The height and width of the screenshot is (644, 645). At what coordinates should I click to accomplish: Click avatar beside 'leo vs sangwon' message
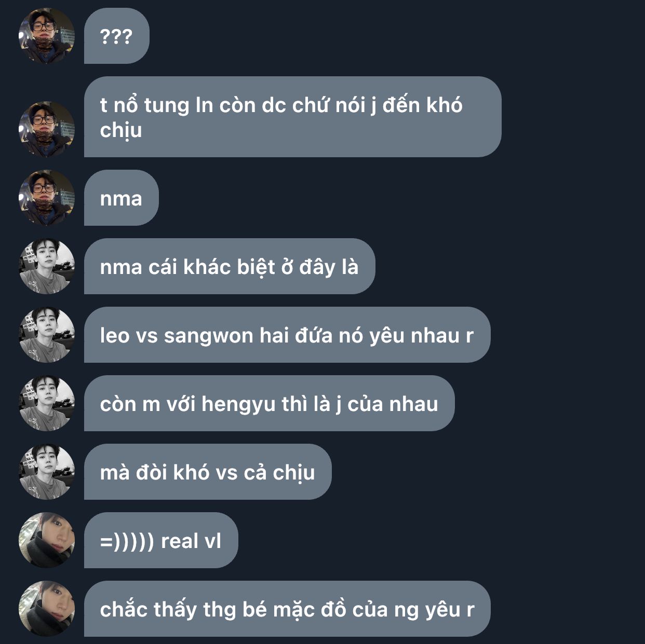pos(47,335)
